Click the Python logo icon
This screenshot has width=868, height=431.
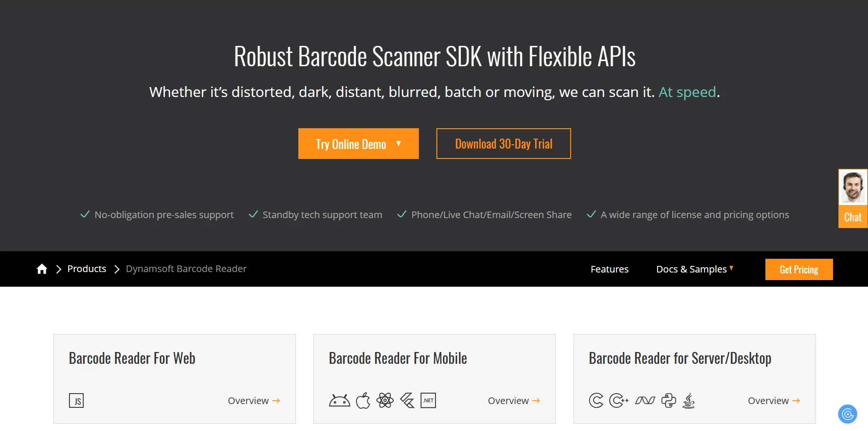(x=668, y=401)
